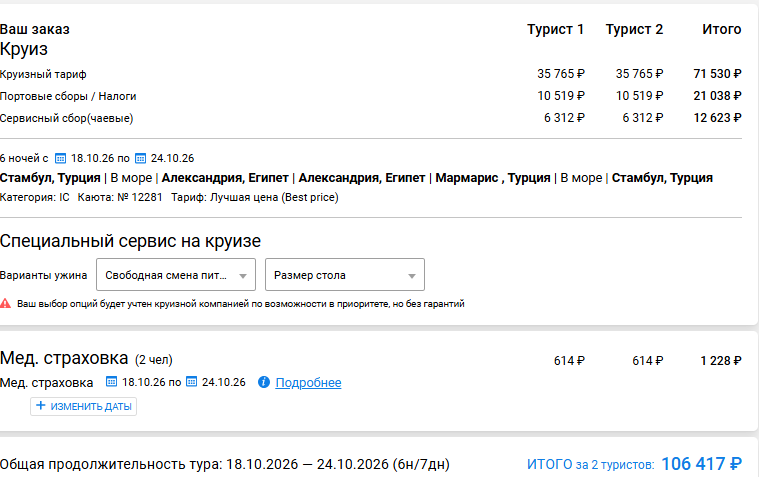Image resolution: width=759 pixels, height=477 pixels.
Task: Click the red warning triangle icon
Action: point(5,304)
